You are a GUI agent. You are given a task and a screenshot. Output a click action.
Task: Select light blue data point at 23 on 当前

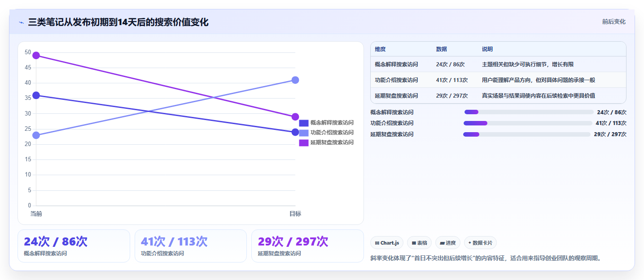tap(36, 135)
